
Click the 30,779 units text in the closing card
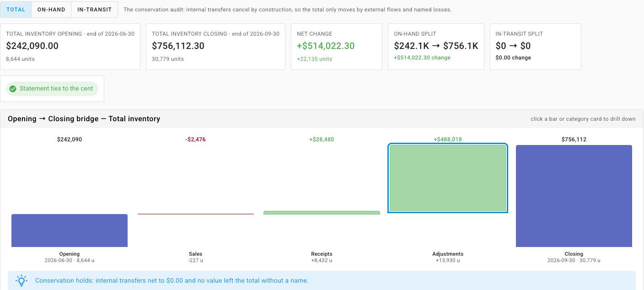pyautogui.click(x=168, y=59)
